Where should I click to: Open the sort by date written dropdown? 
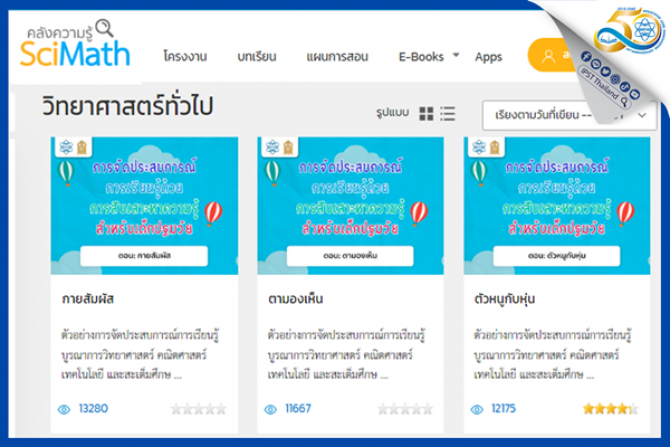point(569,115)
